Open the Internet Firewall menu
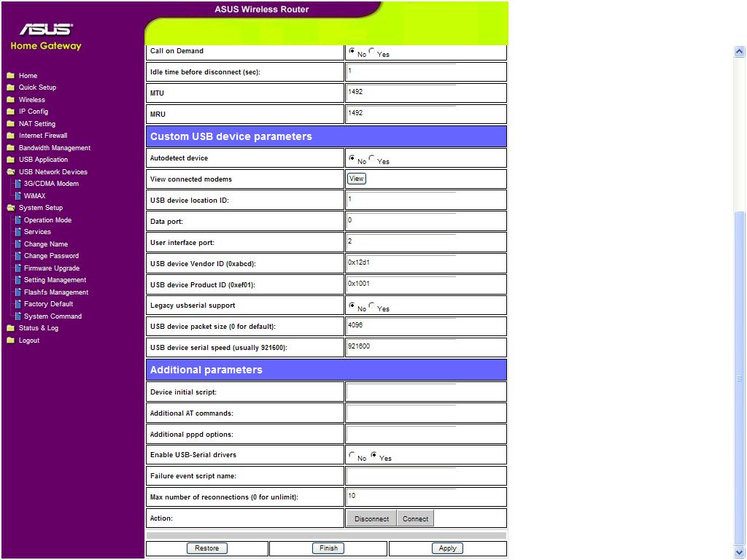This screenshot has width=747, height=560. [x=43, y=136]
